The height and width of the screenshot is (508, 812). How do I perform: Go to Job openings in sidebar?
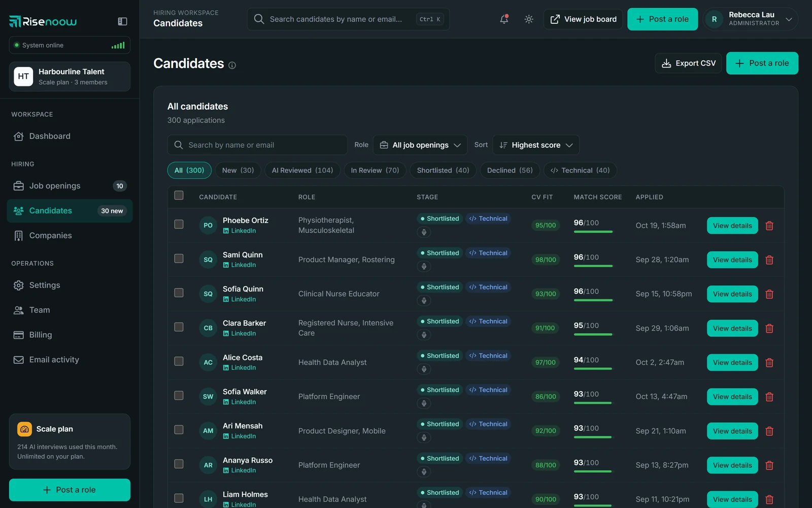pyautogui.click(x=70, y=186)
